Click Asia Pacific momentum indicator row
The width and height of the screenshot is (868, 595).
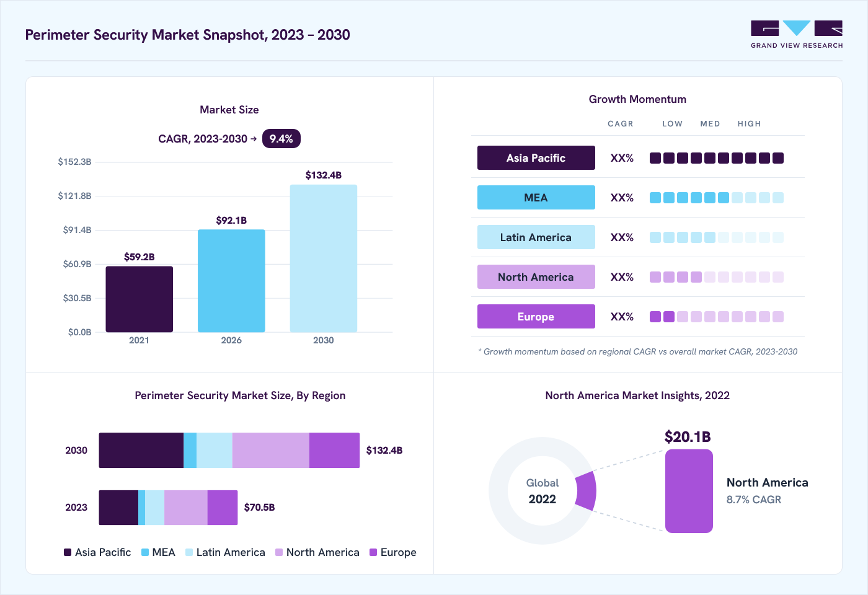tap(717, 158)
